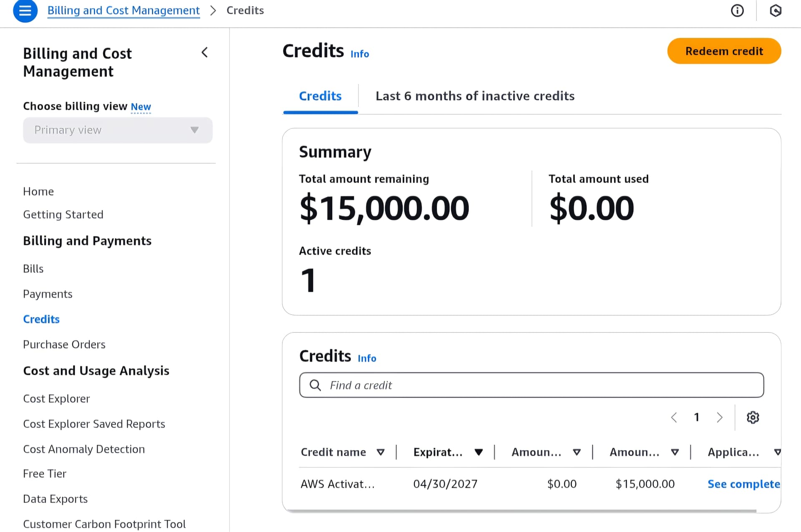The height and width of the screenshot is (532, 801).
Task: Click the $0.00 amount used cell in table
Action: [x=562, y=484]
